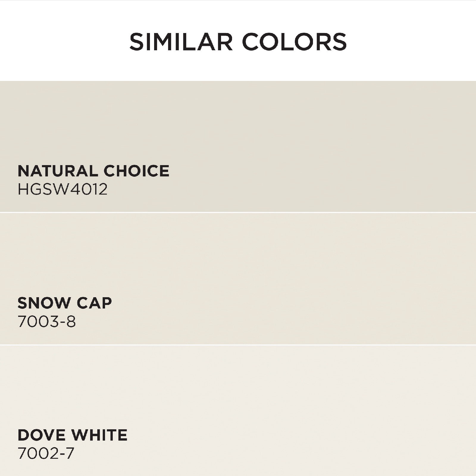The image size is (476, 476).
Task: Click divider between Snow Cap and Dove White
Action: (238, 345)
